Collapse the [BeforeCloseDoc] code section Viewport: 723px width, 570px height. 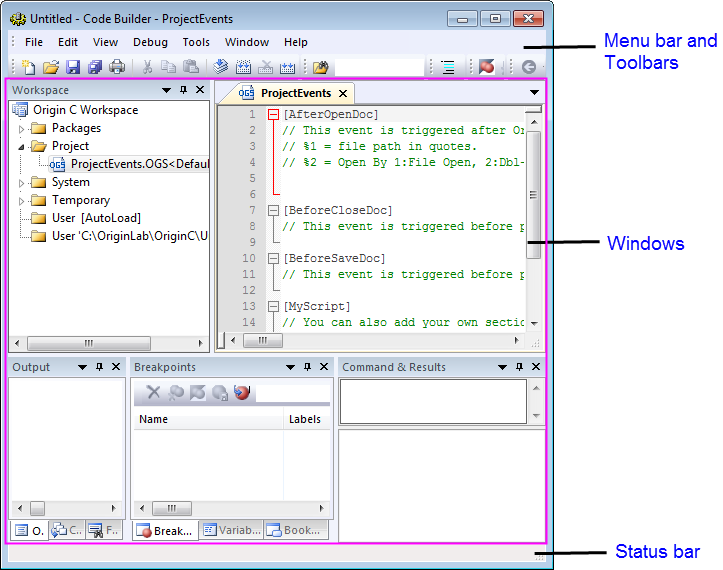(273, 210)
